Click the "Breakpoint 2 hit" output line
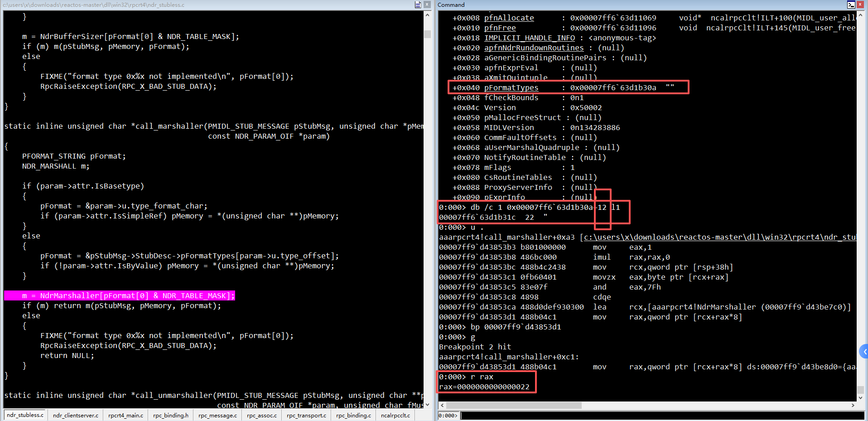Viewport: 868px width, 421px height. (x=475, y=347)
